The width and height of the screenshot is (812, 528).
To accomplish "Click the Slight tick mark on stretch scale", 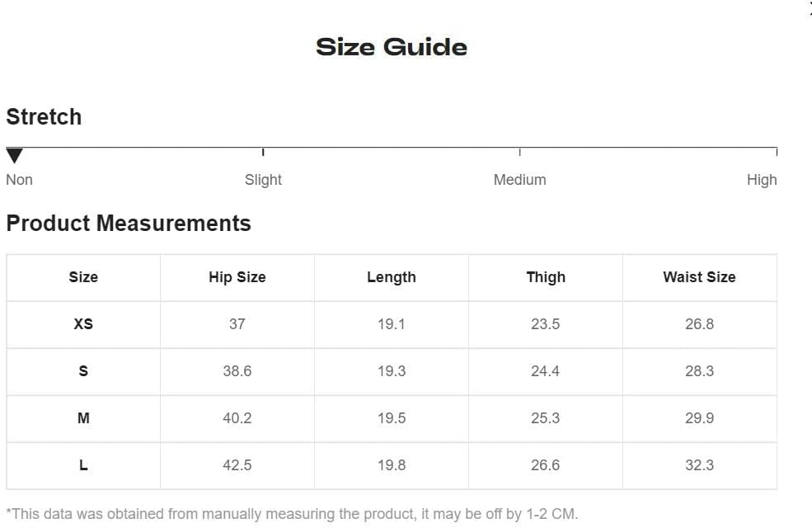I will (263, 152).
